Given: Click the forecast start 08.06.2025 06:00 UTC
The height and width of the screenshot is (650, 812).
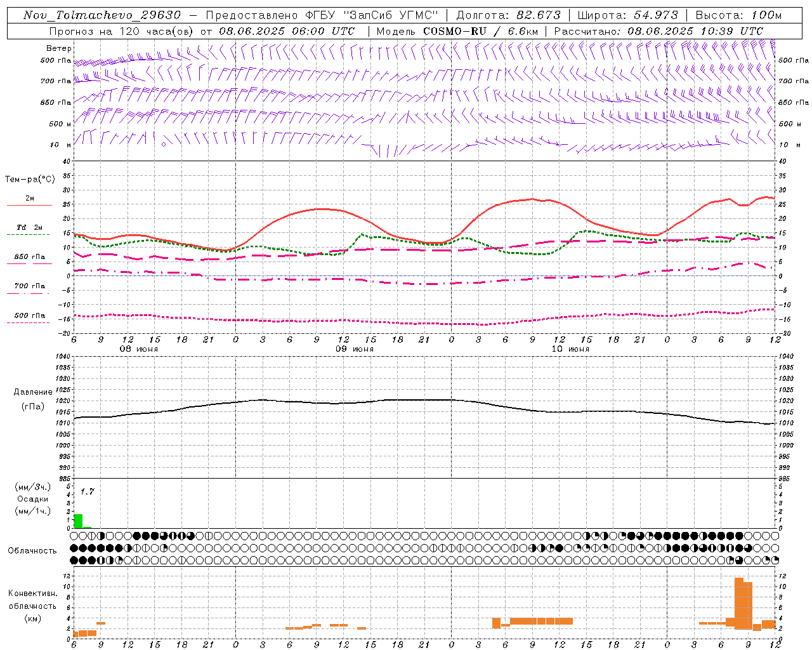Looking at the screenshot, I should (x=287, y=31).
